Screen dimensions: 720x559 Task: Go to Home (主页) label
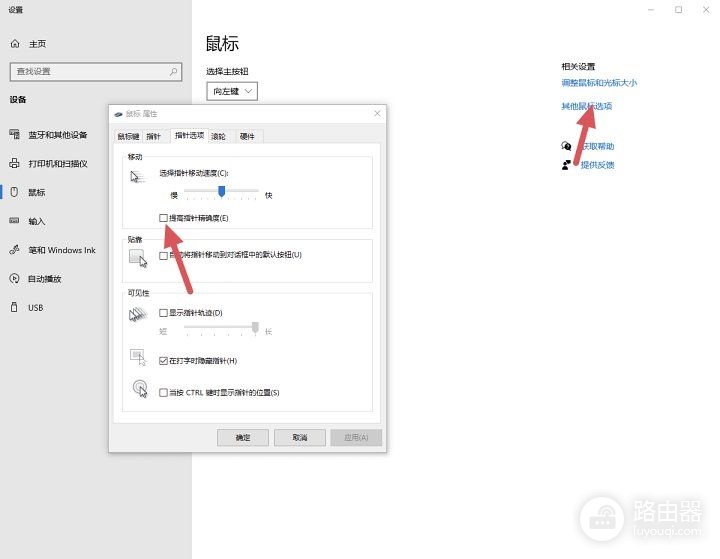click(x=37, y=44)
